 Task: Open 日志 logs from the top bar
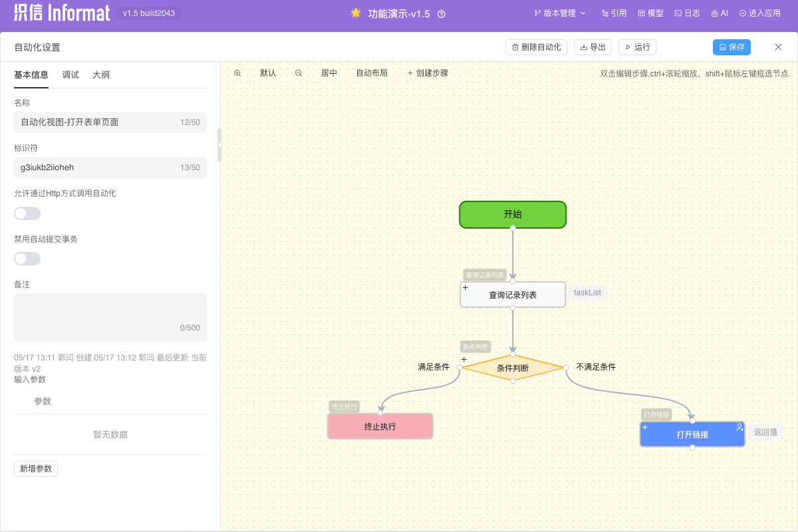tap(687, 13)
